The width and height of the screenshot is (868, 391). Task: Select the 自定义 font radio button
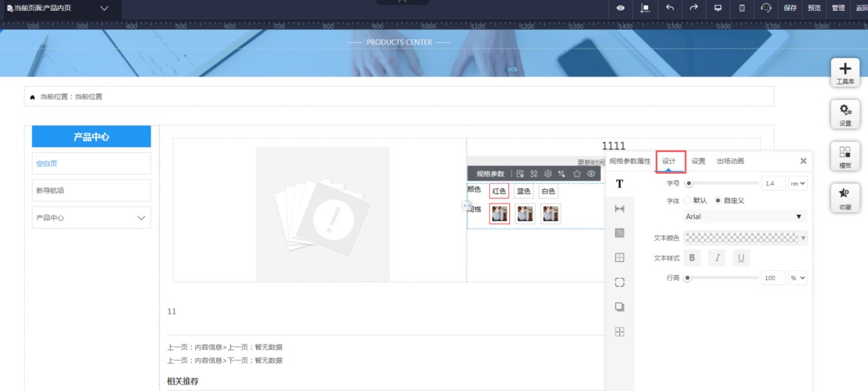coord(718,201)
